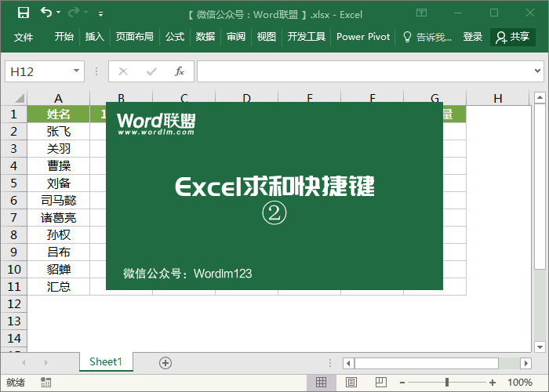Image resolution: width=549 pixels, height=392 pixels.
Task: Click the Insert Function fx icon
Action: click(x=179, y=71)
